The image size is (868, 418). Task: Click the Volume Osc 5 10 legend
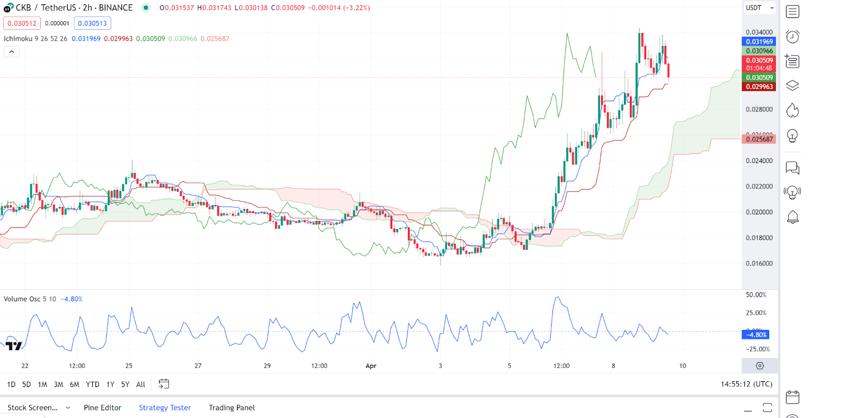[30, 299]
